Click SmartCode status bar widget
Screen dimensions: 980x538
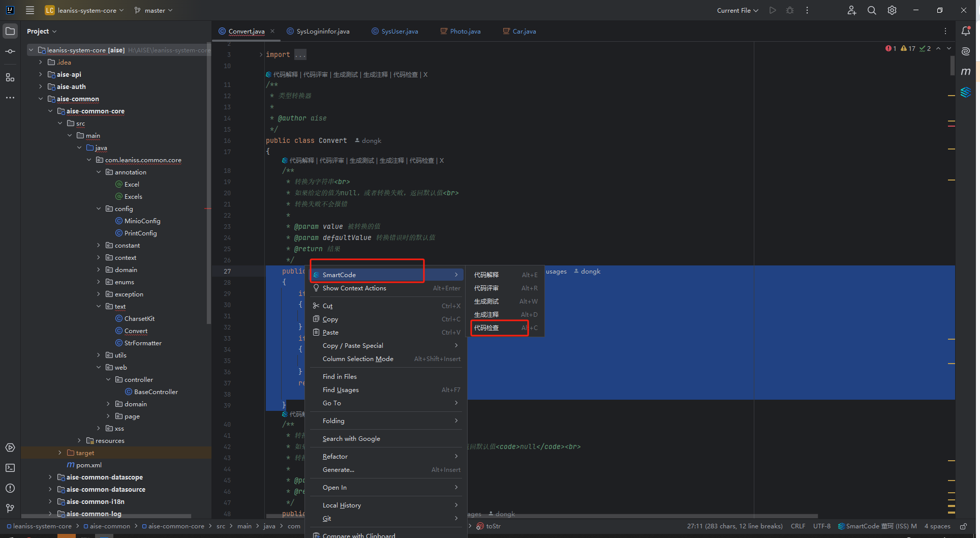[x=877, y=526]
